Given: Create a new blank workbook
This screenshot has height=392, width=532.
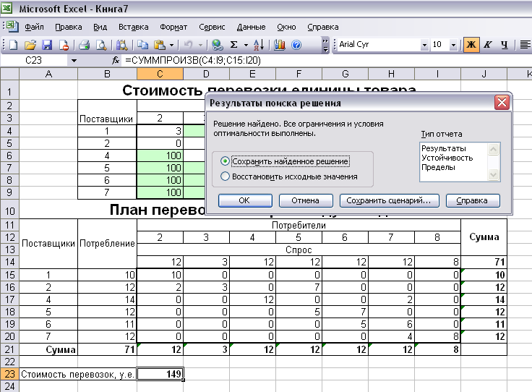Looking at the screenshot, I should [x=13, y=45].
